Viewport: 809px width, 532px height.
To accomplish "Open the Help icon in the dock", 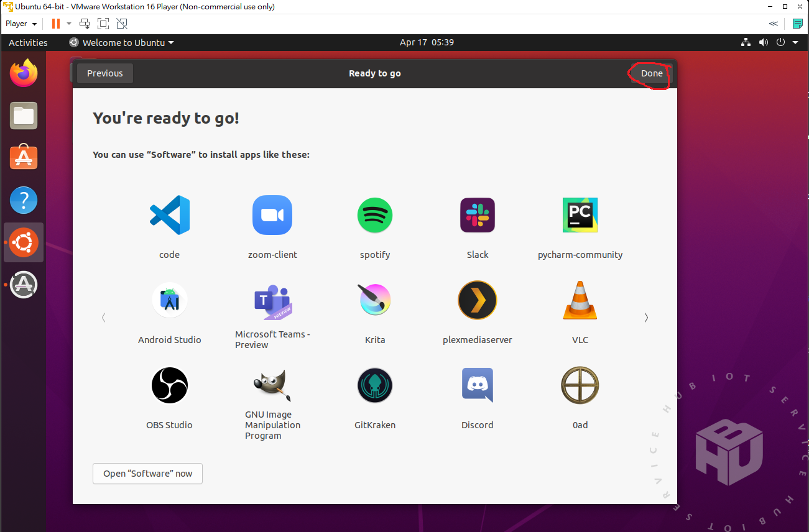I will [x=24, y=201].
